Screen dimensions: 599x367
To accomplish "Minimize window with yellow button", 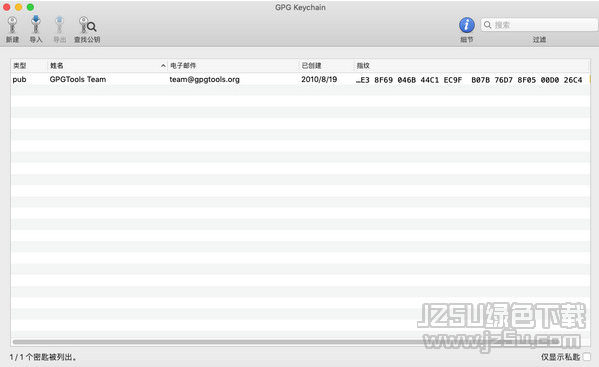I will click(18, 7).
